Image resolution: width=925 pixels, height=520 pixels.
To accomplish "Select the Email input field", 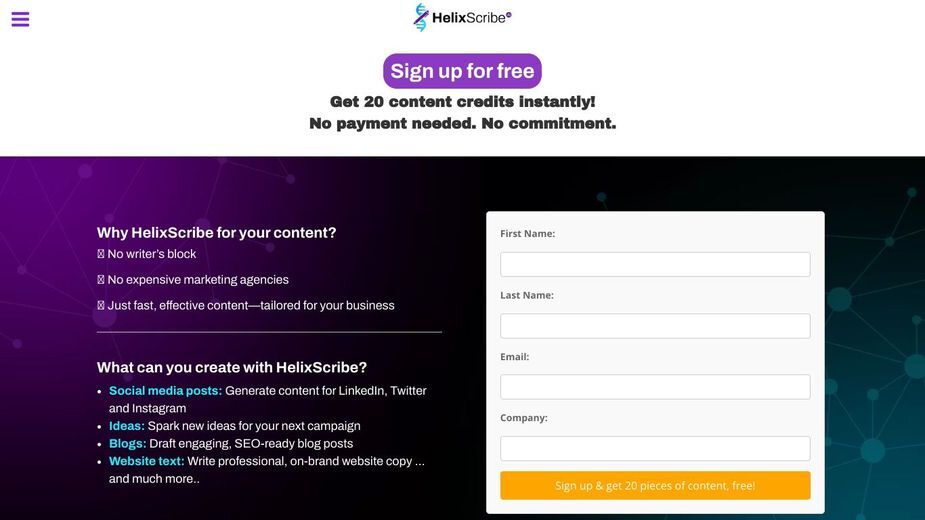I will [655, 387].
